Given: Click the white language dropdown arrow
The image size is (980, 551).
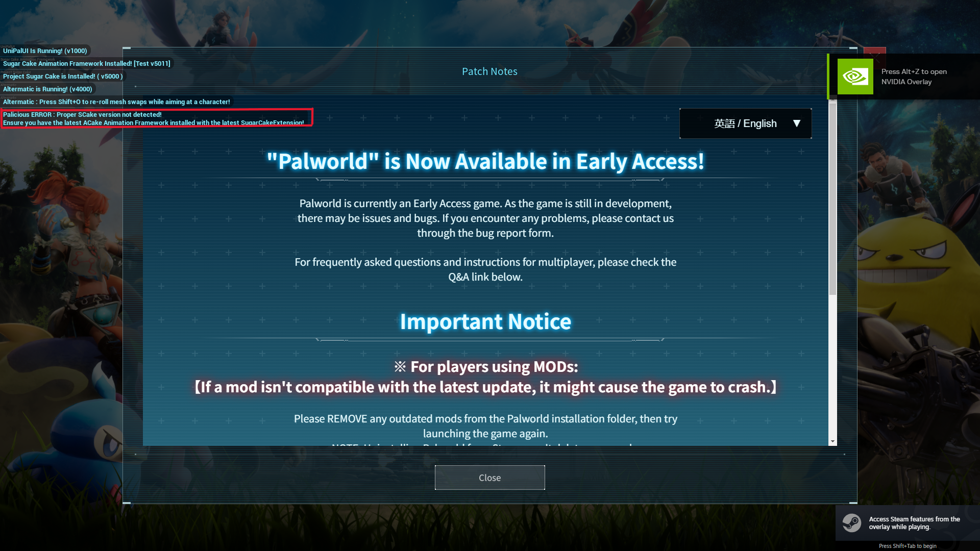Looking at the screenshot, I should point(796,123).
